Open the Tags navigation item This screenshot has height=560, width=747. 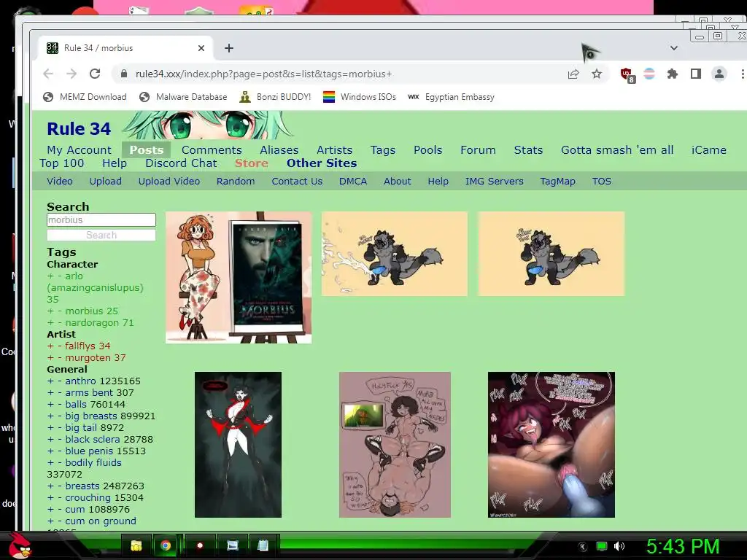[383, 150]
